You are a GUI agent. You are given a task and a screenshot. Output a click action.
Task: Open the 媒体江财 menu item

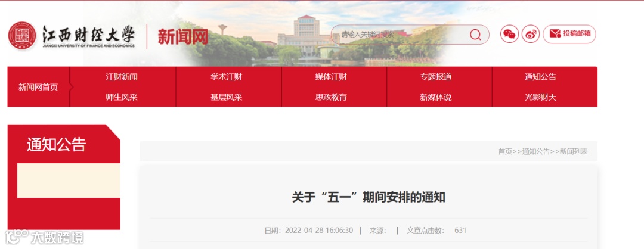click(331, 77)
